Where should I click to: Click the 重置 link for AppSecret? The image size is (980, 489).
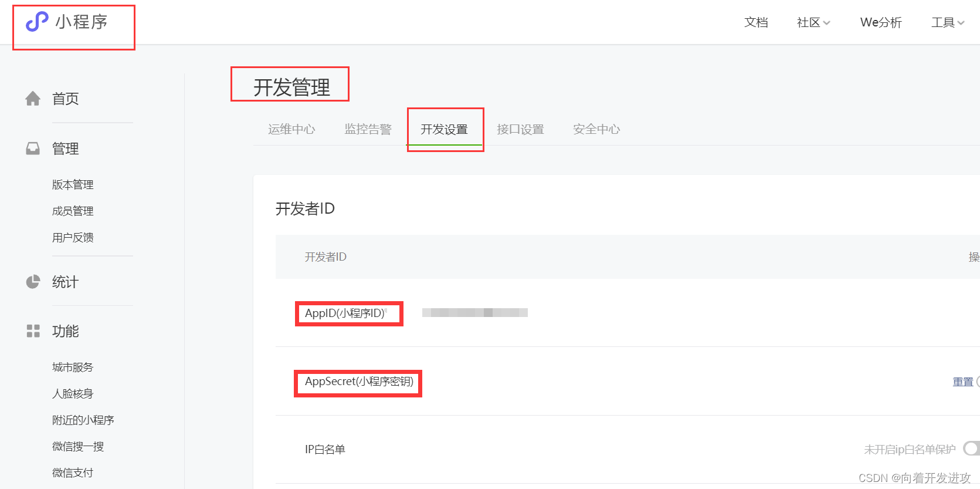[962, 382]
